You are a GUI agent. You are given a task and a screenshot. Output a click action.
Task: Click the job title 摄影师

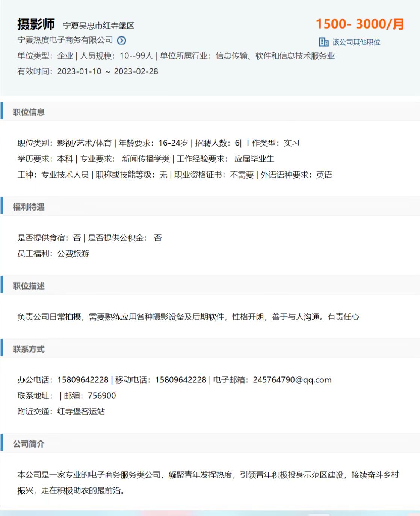click(x=36, y=24)
